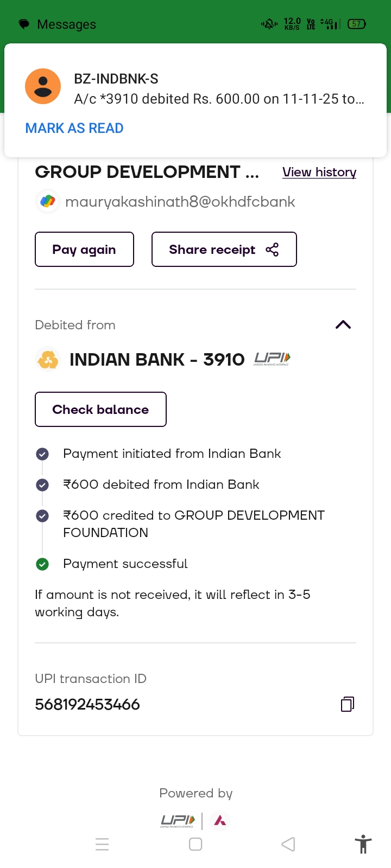Tap the orange sender avatar in notification

click(x=43, y=86)
